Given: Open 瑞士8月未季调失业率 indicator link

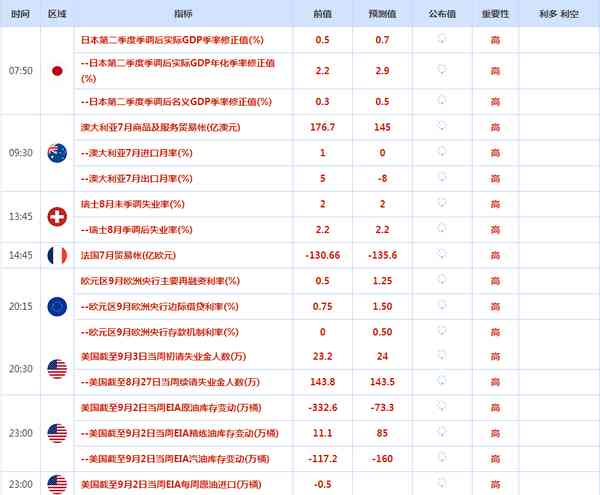Looking at the screenshot, I should coord(132,204).
